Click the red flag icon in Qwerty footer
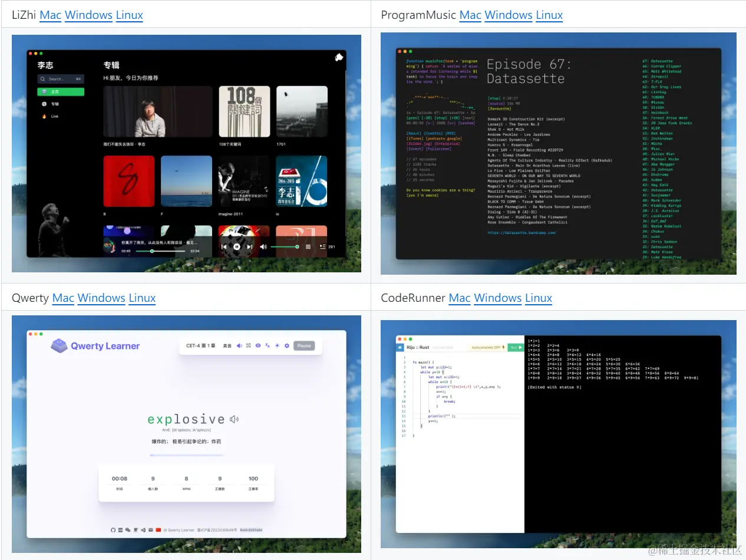Image resolution: width=746 pixels, height=560 pixels. pyautogui.click(x=159, y=530)
